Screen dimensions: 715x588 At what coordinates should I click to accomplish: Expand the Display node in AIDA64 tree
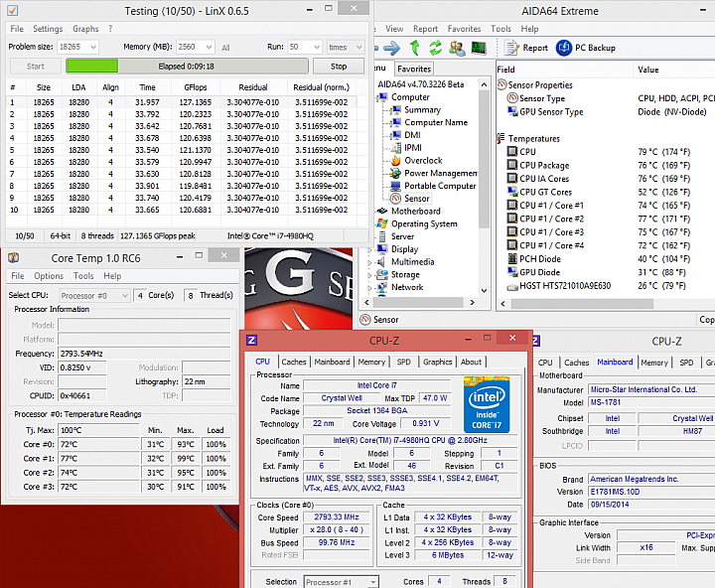[x=369, y=250]
